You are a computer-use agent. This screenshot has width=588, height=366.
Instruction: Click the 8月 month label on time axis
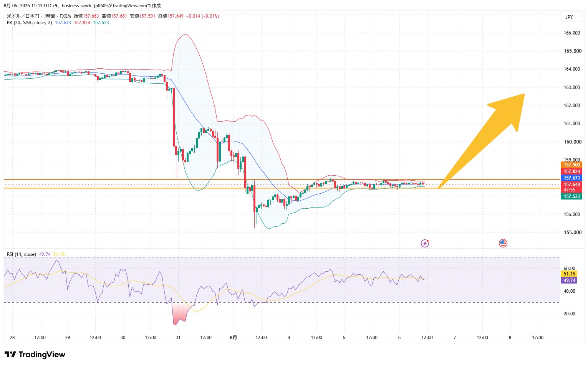click(234, 338)
